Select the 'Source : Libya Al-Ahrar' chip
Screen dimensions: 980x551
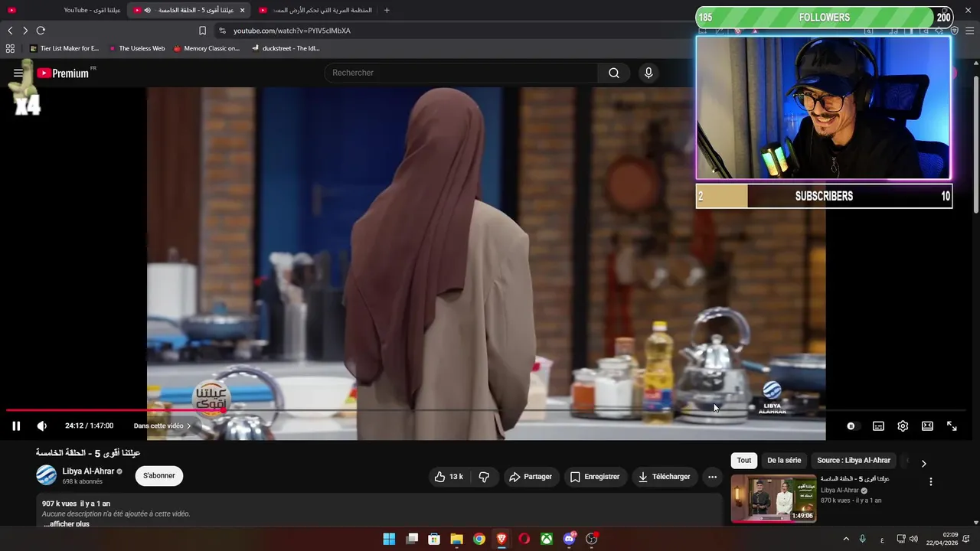coord(854,461)
